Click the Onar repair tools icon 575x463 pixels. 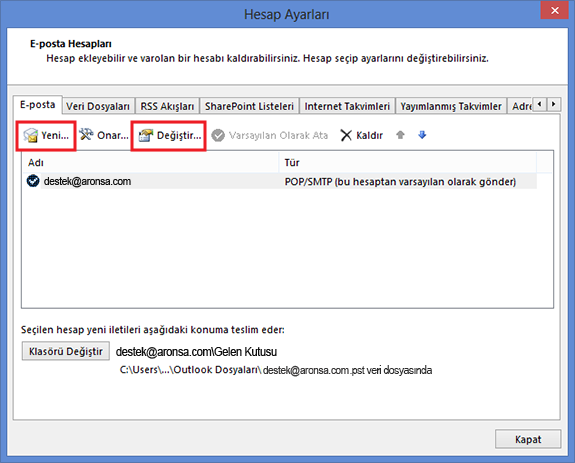87,135
